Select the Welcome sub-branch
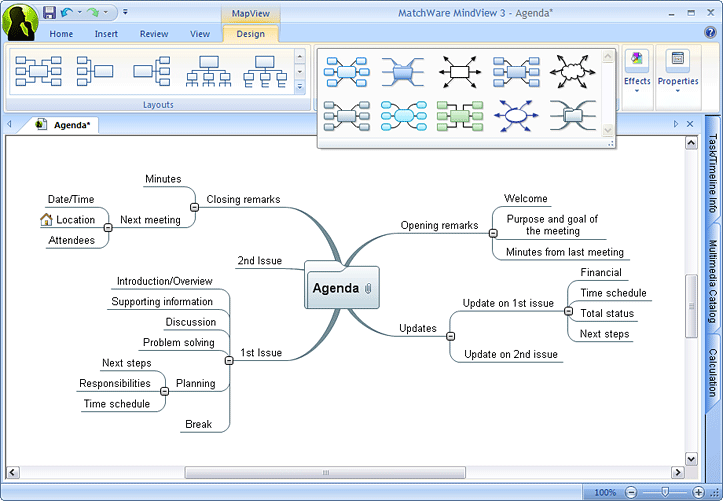The image size is (723, 501). 526,199
